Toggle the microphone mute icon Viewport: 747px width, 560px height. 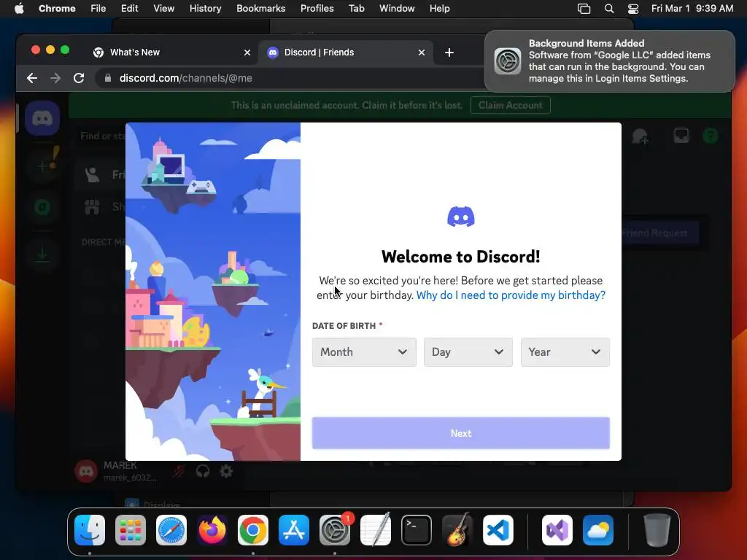(x=179, y=472)
